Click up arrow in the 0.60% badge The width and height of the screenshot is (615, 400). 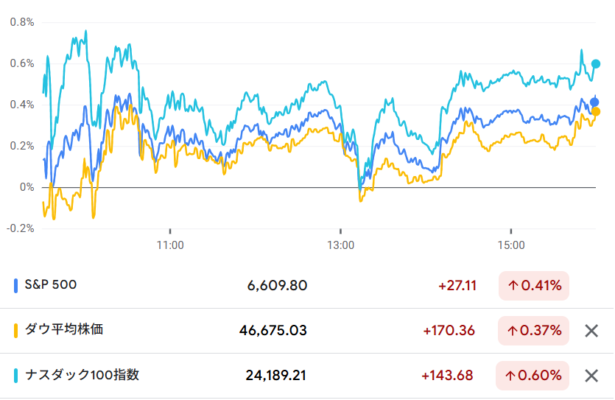[x=512, y=376]
